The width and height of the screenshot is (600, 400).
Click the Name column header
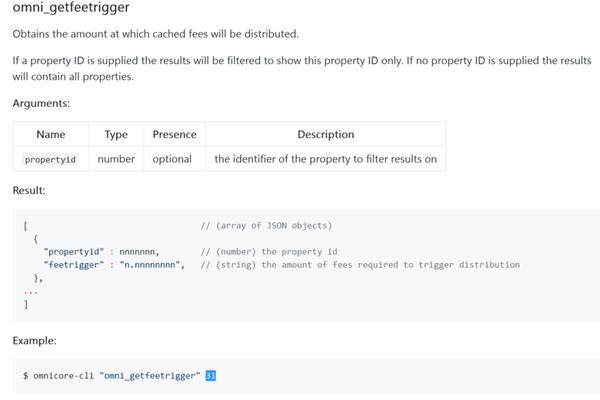[x=51, y=134]
